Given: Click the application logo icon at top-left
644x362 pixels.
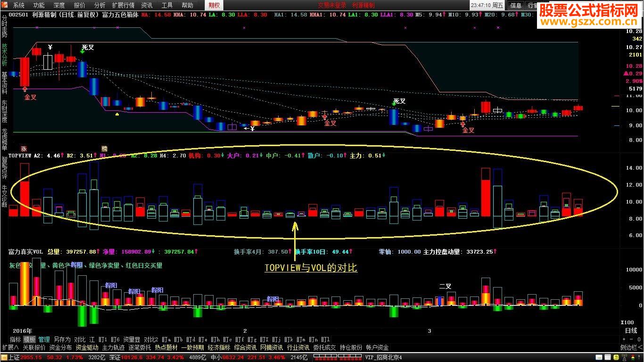Looking at the screenshot, I should pos(5,5).
